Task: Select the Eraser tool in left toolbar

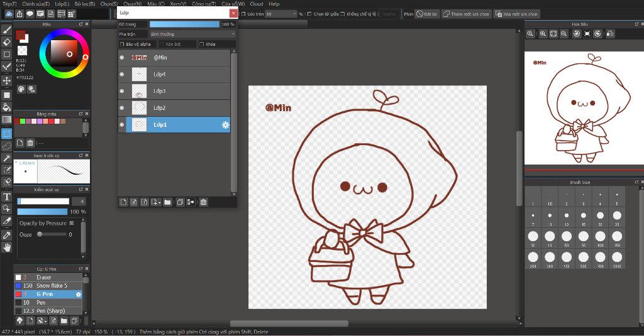Action: click(x=6, y=42)
